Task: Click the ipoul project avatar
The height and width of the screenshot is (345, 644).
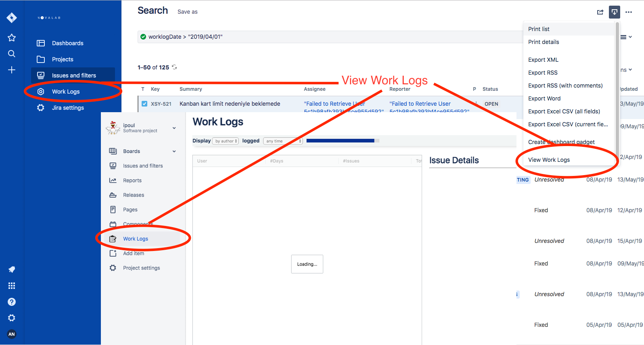Action: click(x=113, y=128)
